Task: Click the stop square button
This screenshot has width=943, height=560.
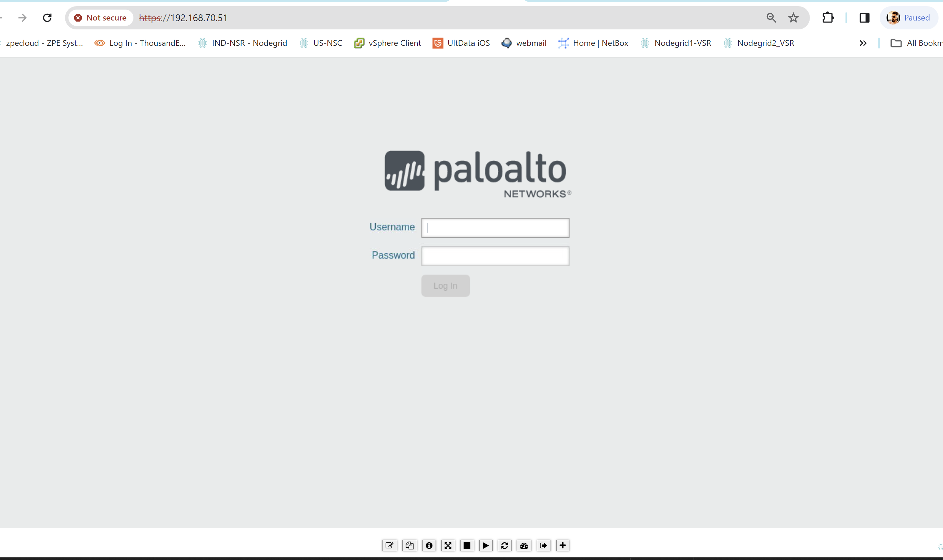Action: pos(467,545)
